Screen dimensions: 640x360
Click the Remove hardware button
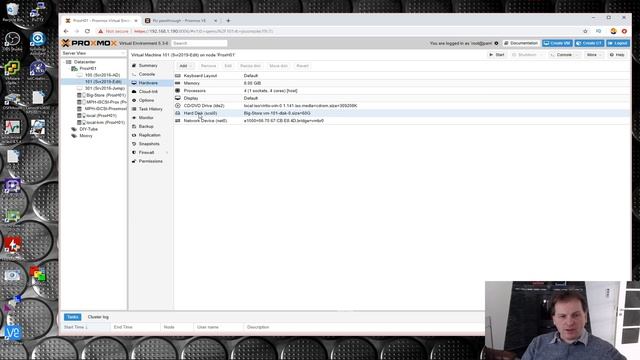(x=208, y=66)
